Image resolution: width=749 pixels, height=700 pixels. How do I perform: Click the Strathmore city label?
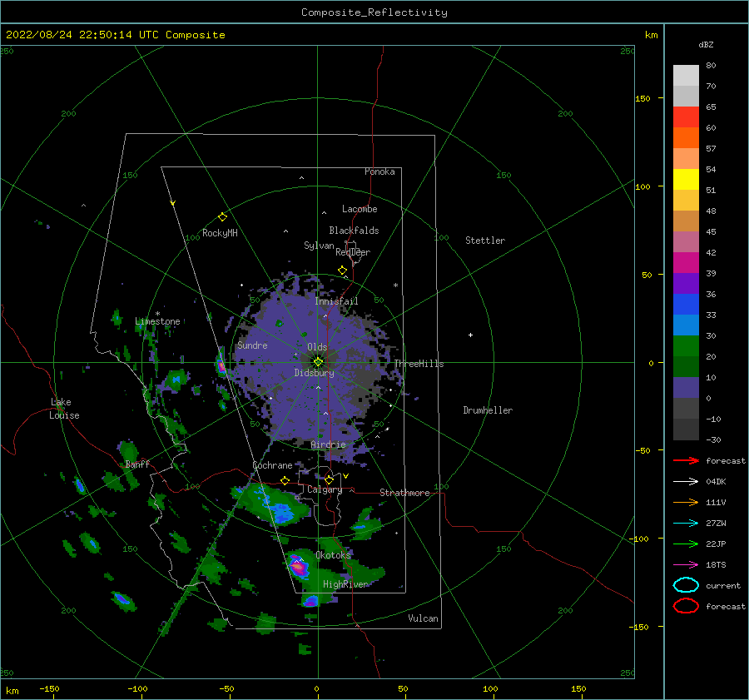(404, 493)
